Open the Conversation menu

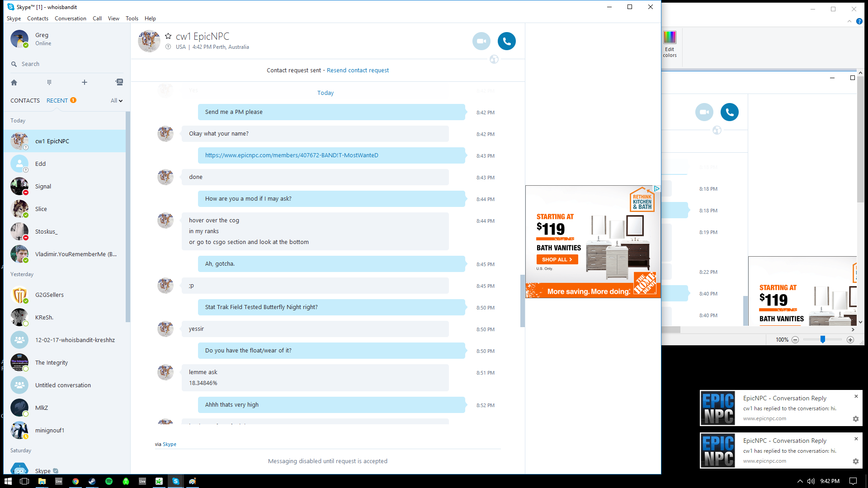click(x=71, y=19)
